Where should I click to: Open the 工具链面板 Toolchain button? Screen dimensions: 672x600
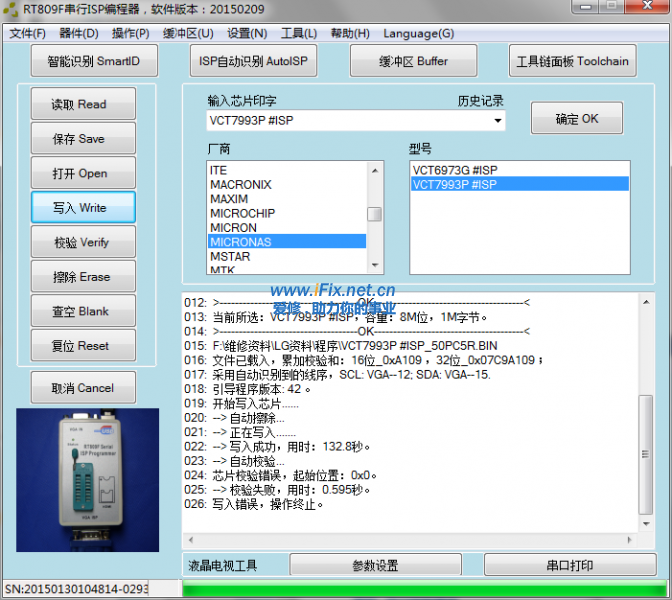tap(573, 61)
